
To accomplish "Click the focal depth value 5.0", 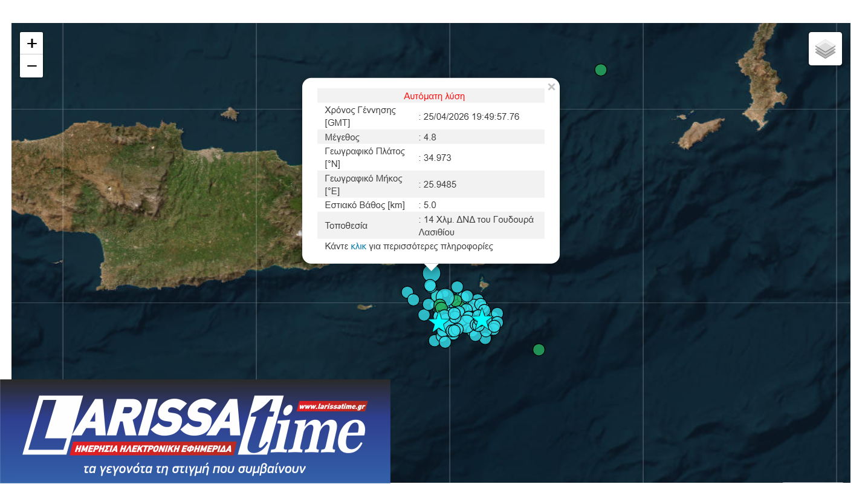I will pos(430,205).
